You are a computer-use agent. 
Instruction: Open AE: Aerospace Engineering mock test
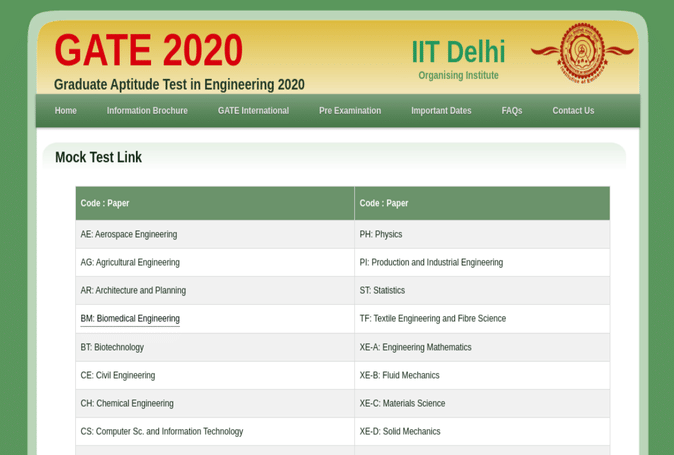pos(129,235)
